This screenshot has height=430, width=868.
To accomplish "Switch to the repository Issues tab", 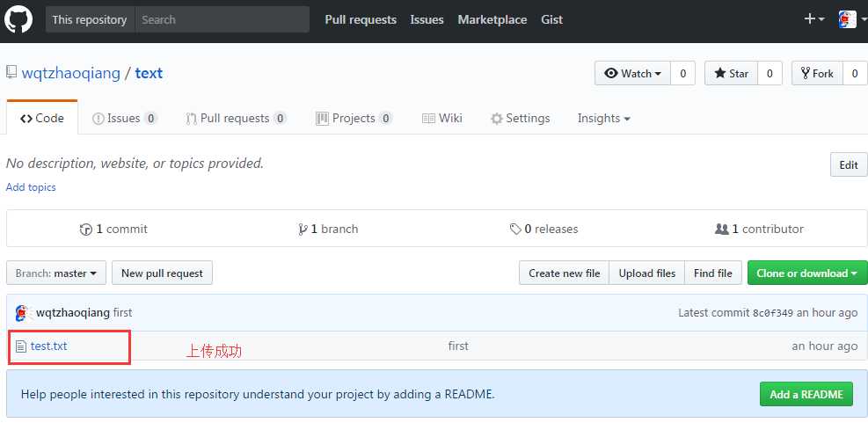I will [x=125, y=118].
